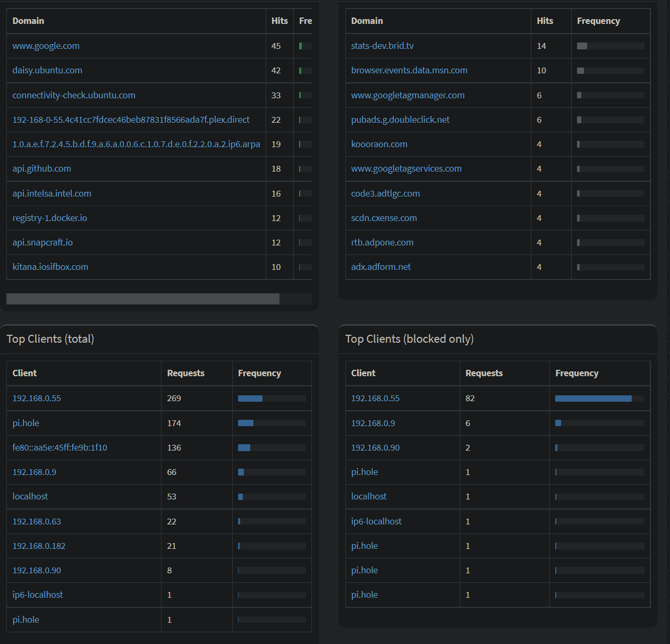Screen dimensions: 670x644
Task: Click localhost in blocked-only clients
Action: [369, 496]
